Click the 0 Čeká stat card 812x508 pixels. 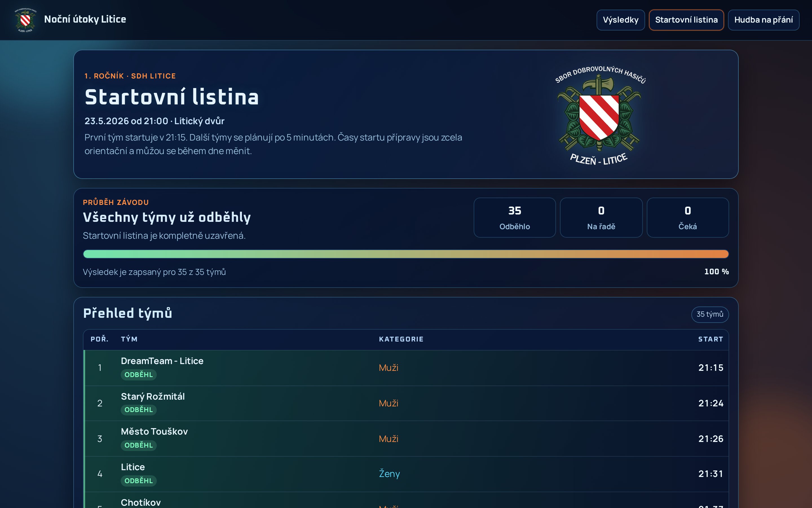tap(687, 218)
